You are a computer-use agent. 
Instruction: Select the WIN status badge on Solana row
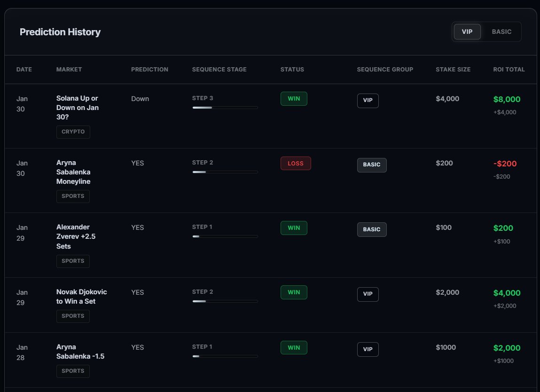pyautogui.click(x=294, y=99)
